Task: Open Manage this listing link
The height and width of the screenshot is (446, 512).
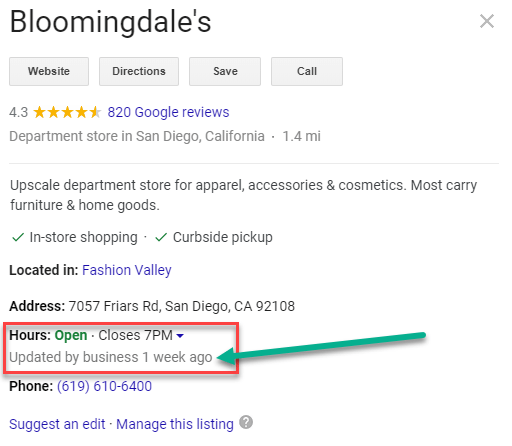Action: [x=175, y=424]
